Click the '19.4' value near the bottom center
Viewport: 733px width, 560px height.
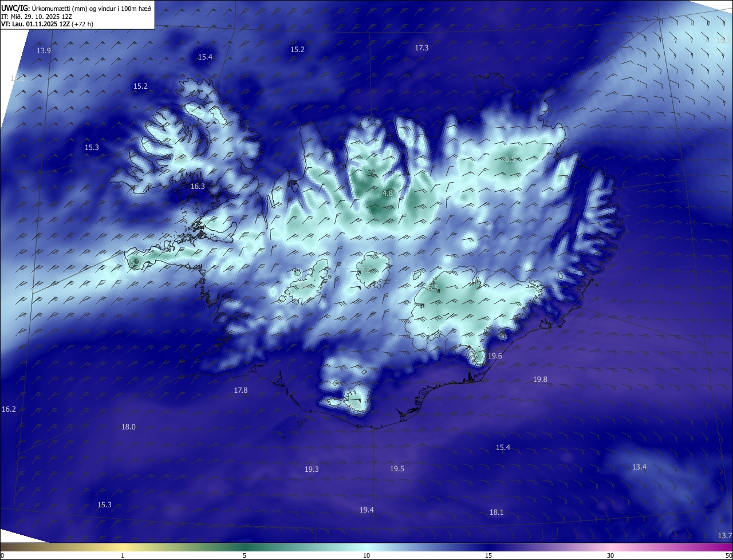tap(366, 510)
